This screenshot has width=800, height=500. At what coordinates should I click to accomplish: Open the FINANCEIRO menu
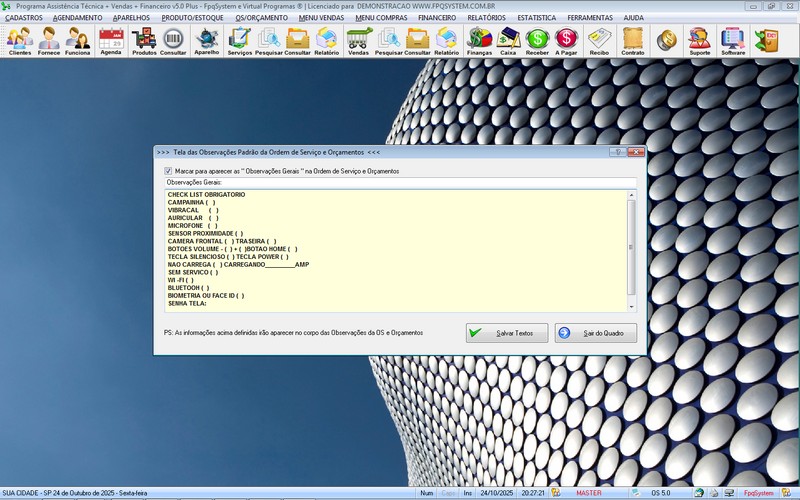(437, 18)
